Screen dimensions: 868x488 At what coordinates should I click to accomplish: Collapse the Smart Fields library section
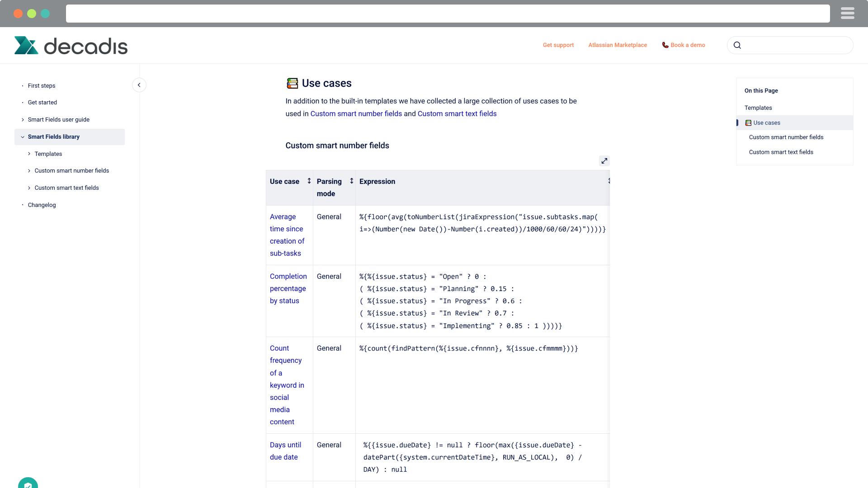click(23, 137)
